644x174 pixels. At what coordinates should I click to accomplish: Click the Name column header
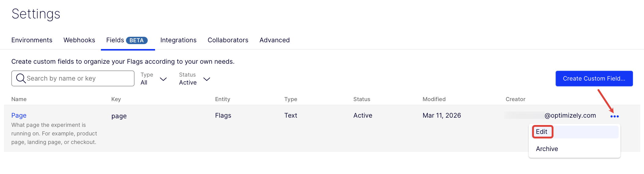[x=19, y=99]
